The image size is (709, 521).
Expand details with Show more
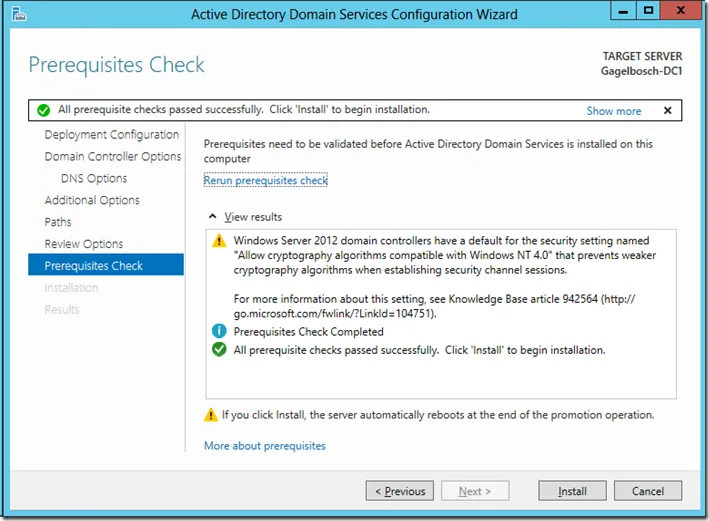(x=613, y=111)
